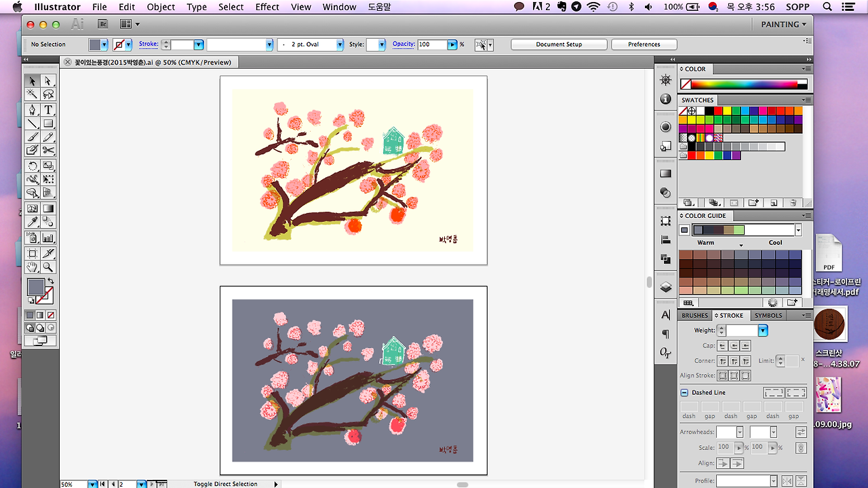Set stroke Cap to Round Cap

[x=734, y=345]
